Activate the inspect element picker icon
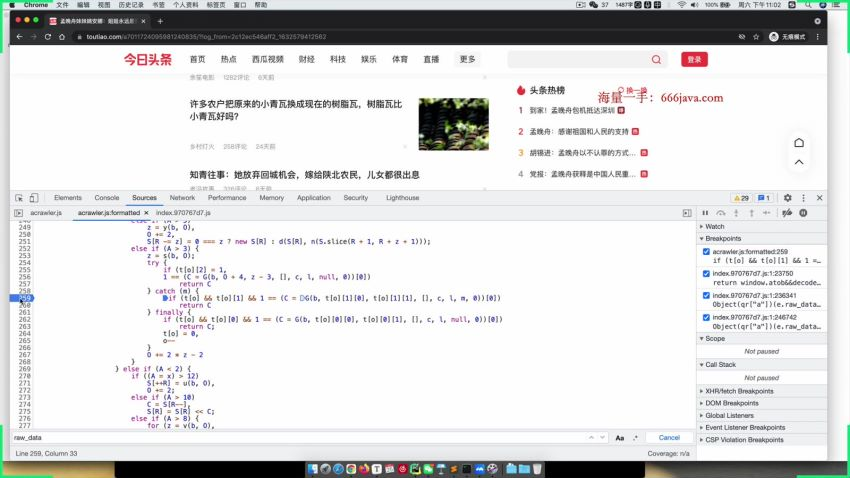The width and height of the screenshot is (850, 478). point(18,198)
